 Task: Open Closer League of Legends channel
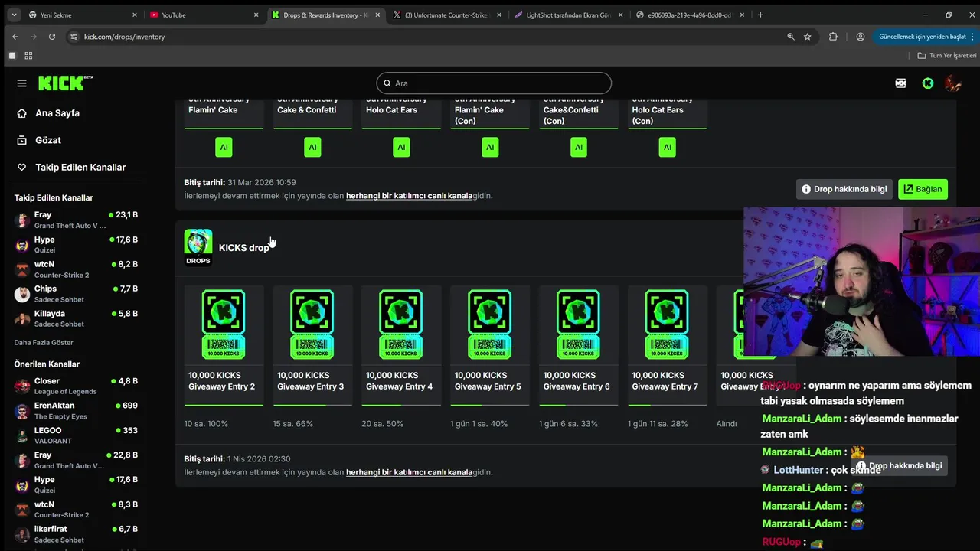coord(77,386)
